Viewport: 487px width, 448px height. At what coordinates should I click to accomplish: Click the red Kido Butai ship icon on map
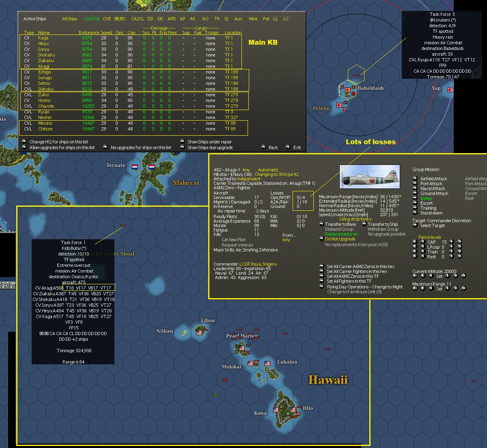pyautogui.click(x=123, y=225)
